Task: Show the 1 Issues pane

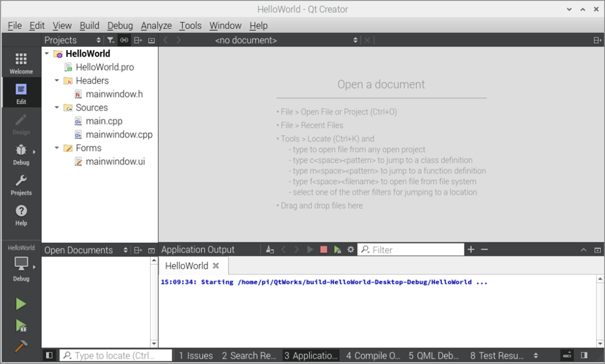Action: tap(196, 356)
